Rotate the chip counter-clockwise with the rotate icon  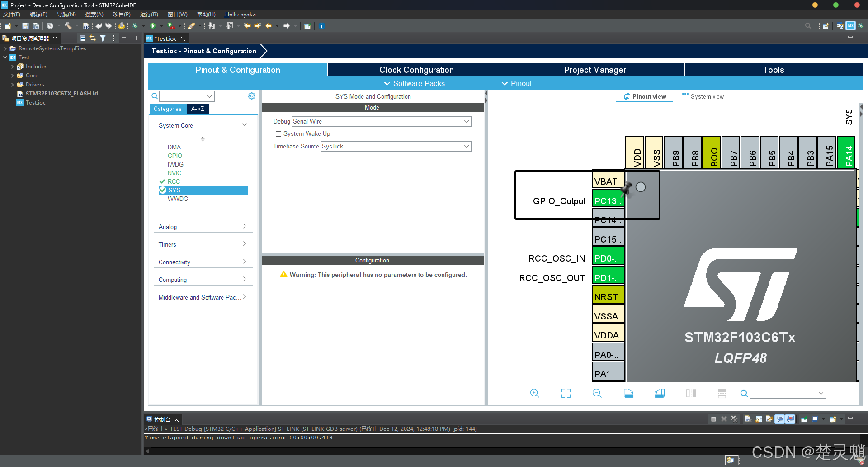click(660, 393)
